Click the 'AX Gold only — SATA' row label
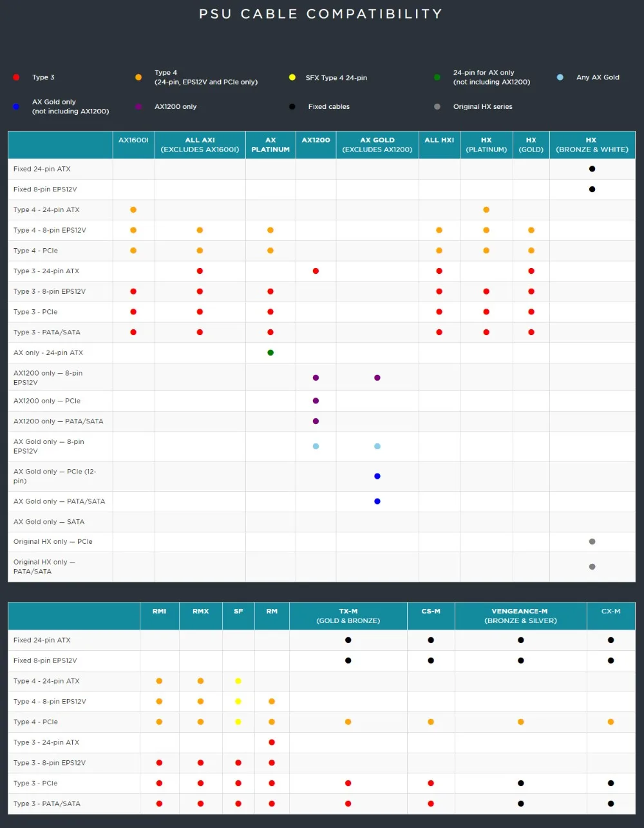This screenshot has width=644, height=828. coord(49,522)
